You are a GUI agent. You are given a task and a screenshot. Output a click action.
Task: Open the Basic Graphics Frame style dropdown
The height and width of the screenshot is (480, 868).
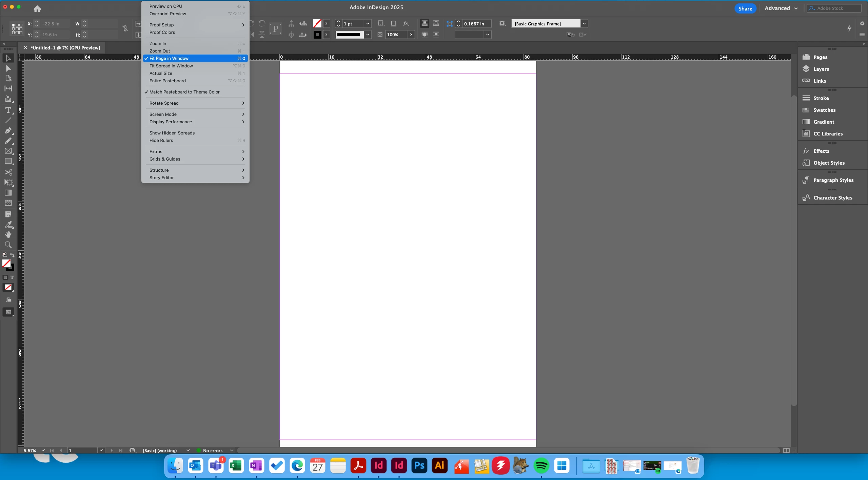coord(584,24)
